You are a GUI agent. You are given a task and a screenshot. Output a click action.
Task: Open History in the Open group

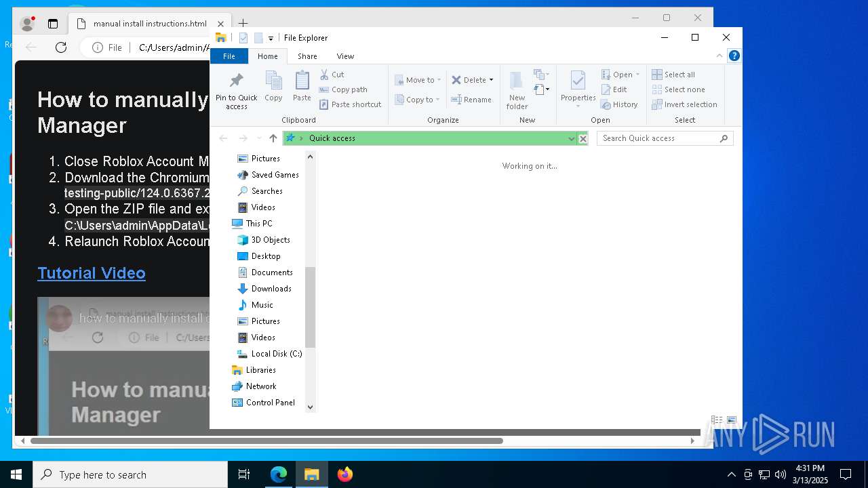coord(619,104)
